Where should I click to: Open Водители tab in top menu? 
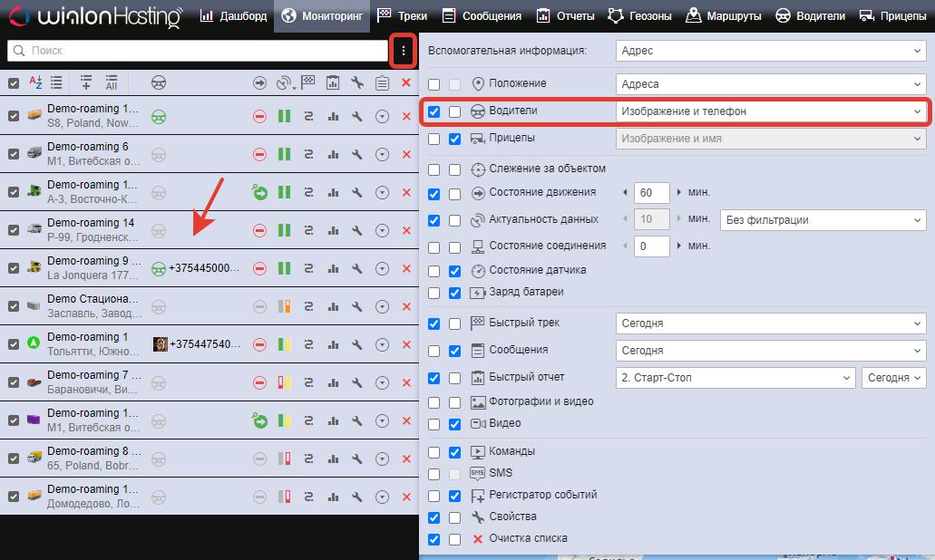[811, 16]
